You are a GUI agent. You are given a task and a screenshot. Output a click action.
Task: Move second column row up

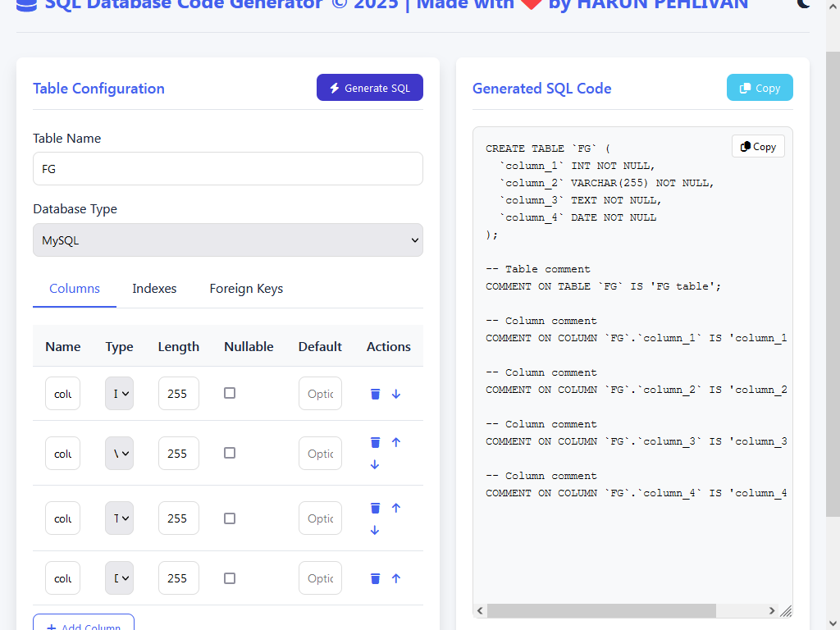click(396, 442)
